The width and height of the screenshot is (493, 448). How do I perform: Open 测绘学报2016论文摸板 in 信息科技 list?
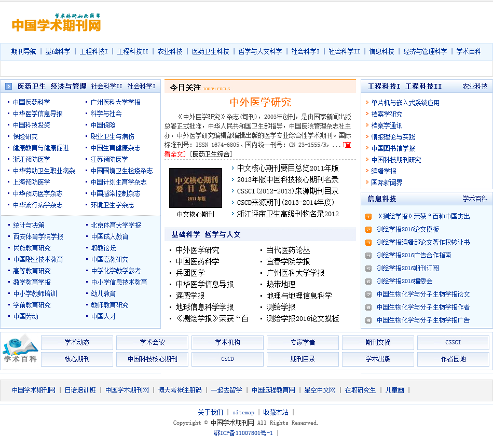[x=407, y=230]
